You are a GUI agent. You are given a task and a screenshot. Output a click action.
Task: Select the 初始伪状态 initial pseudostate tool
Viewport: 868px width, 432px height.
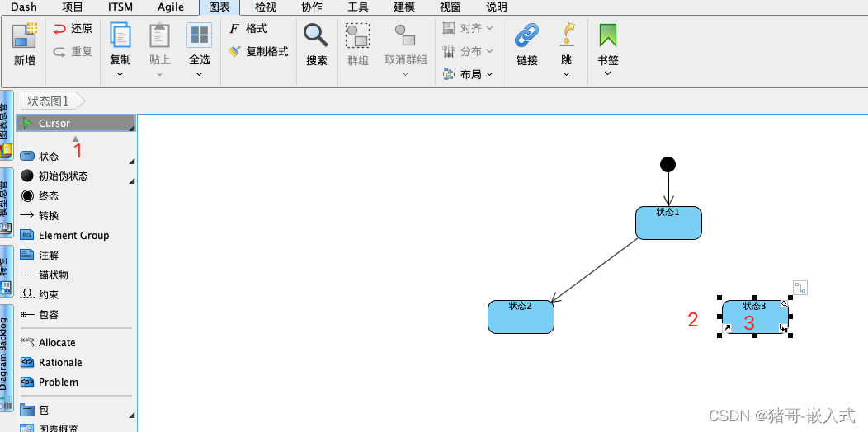[76, 176]
